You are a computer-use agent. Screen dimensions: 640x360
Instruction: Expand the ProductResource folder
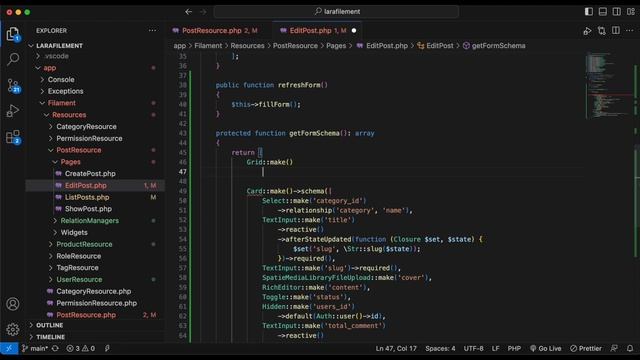pos(84,244)
